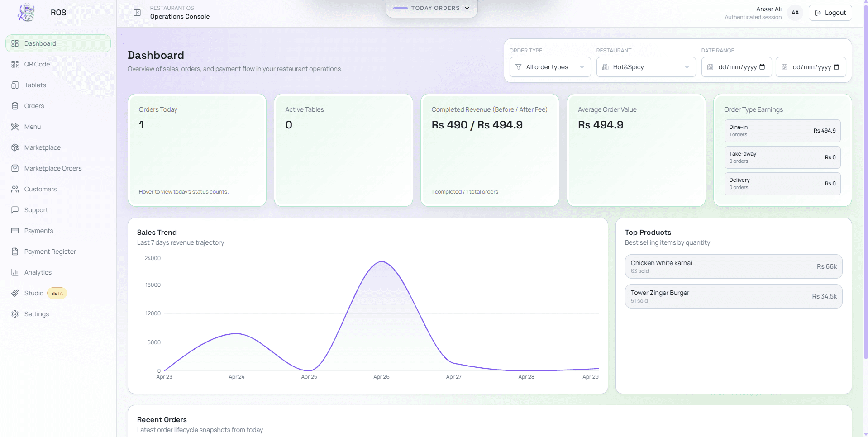Viewport: 868px width, 437px height.
Task: Click "Hover to view today's status counts" text
Action: [184, 192]
